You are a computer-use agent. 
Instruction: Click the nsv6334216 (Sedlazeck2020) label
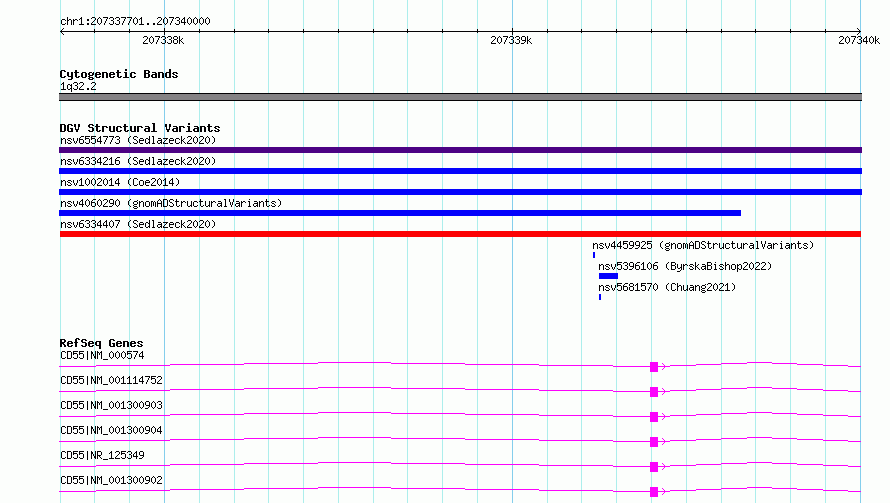[138, 161]
